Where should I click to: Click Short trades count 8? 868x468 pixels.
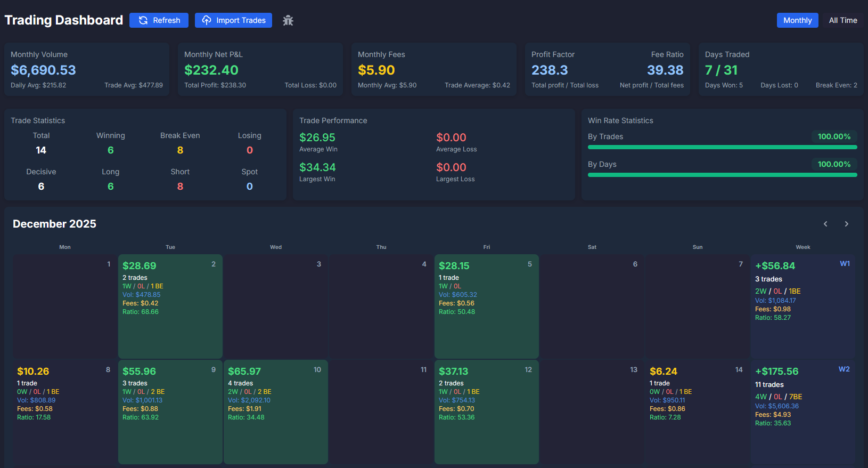tap(180, 187)
